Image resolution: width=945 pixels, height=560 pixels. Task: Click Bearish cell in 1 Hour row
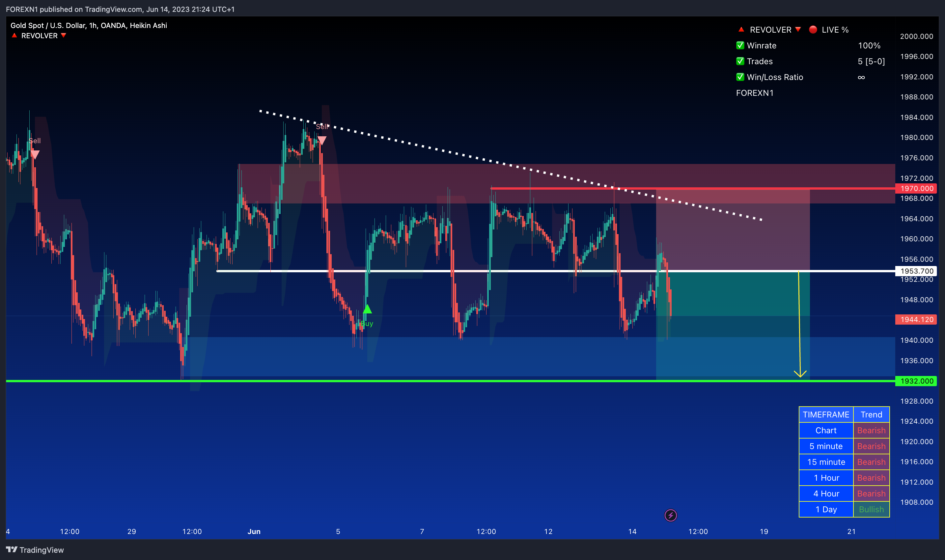[871, 478]
